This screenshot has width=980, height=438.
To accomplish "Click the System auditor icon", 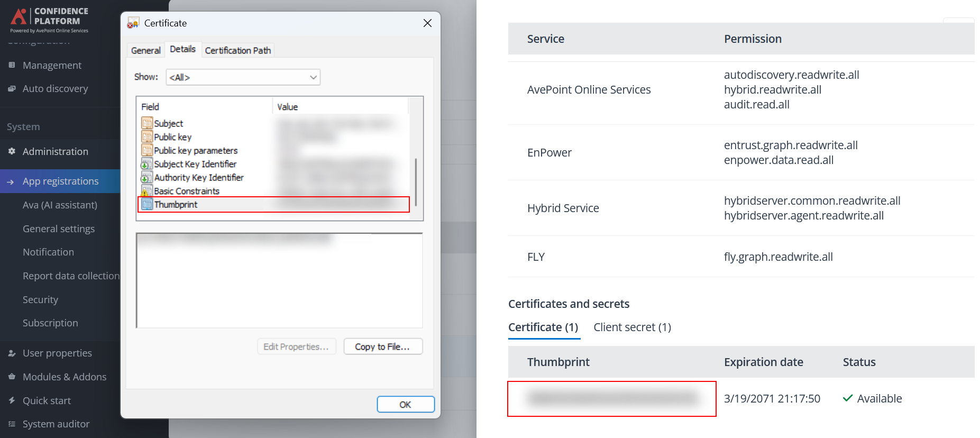I will click(x=12, y=424).
